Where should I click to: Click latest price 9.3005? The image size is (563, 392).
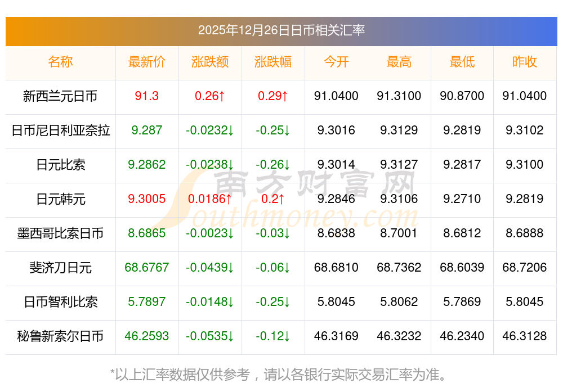point(146,199)
